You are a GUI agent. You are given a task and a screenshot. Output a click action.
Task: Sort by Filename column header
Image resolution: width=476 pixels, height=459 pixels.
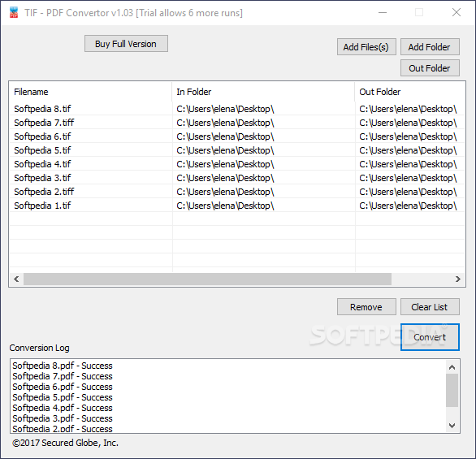90,92
